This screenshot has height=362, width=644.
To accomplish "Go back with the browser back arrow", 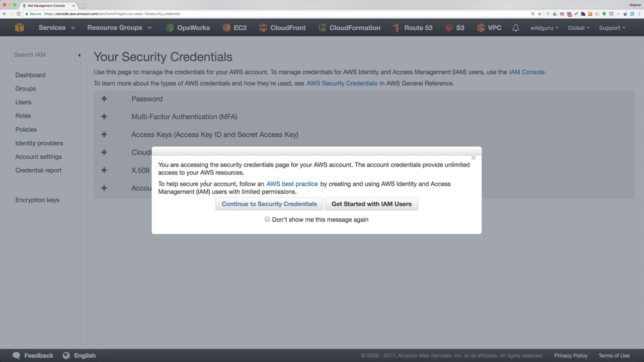I will [5, 14].
